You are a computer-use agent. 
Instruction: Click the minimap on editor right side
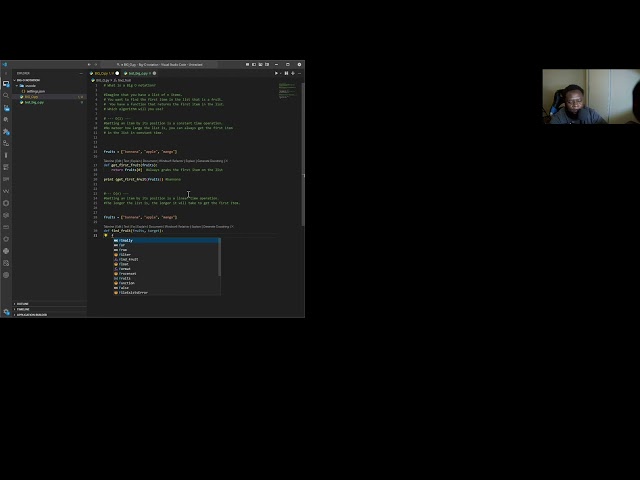pos(287,90)
